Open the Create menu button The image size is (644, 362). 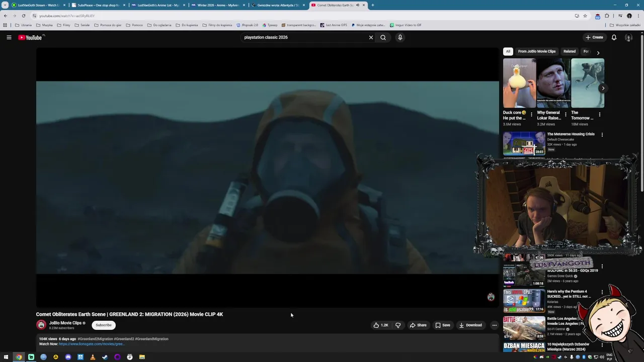coord(594,37)
